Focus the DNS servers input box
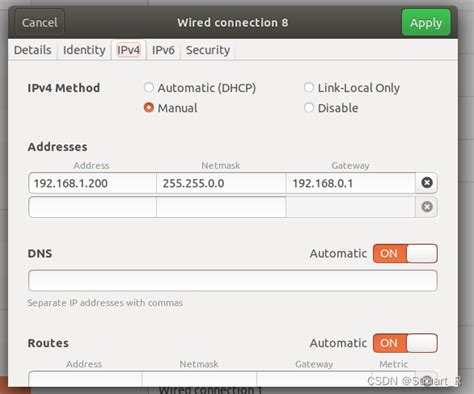474x394 pixels. coord(233,281)
